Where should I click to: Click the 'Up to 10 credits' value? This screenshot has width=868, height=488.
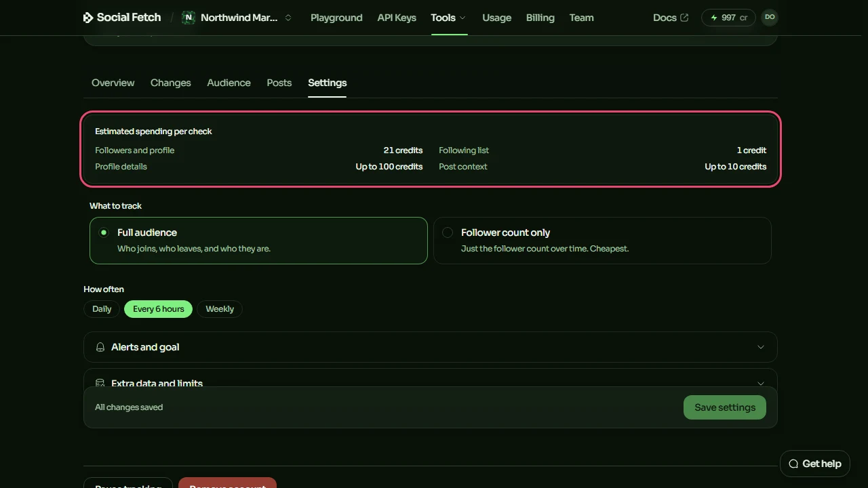[x=736, y=167]
